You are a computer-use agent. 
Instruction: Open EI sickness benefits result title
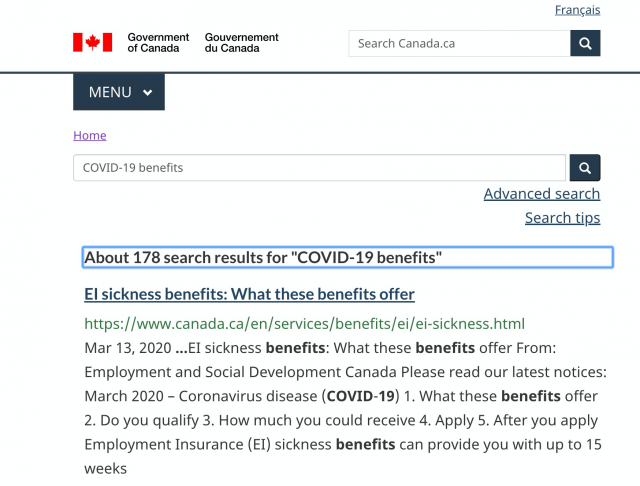249,294
